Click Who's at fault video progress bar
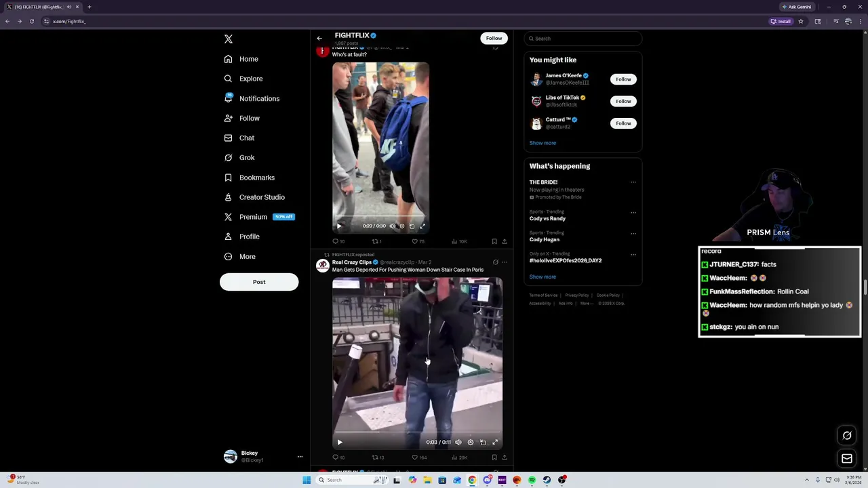The width and height of the screenshot is (868, 488). pos(380,217)
